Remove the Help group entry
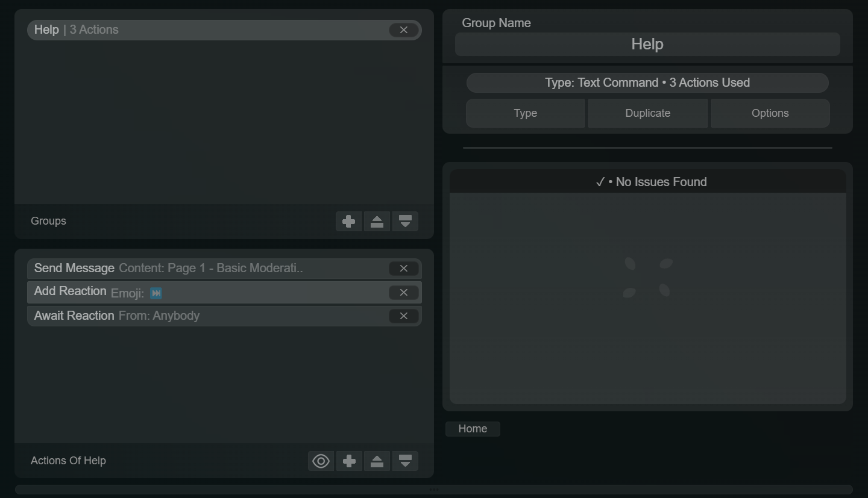868x498 pixels. tap(403, 30)
